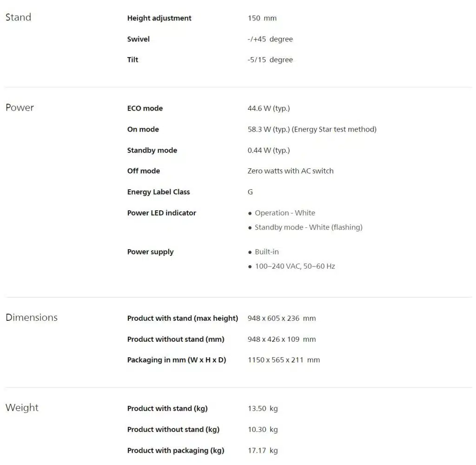Select the Dimensions section heading
Screen dimensions: 476x465
[32, 318]
